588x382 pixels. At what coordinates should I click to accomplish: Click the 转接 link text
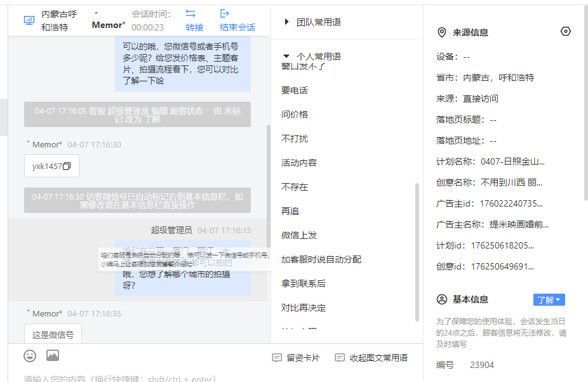pyautogui.click(x=195, y=27)
